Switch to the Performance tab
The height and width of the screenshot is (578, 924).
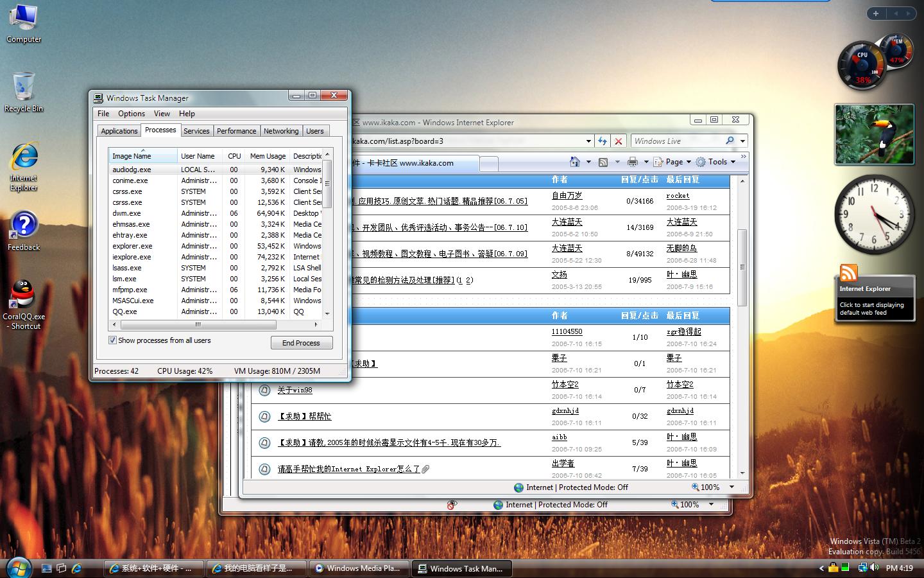click(236, 131)
